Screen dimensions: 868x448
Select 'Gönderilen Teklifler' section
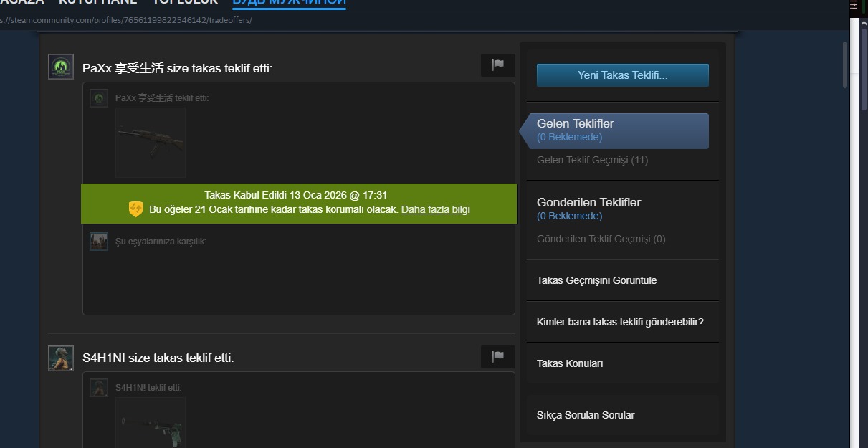click(588, 203)
